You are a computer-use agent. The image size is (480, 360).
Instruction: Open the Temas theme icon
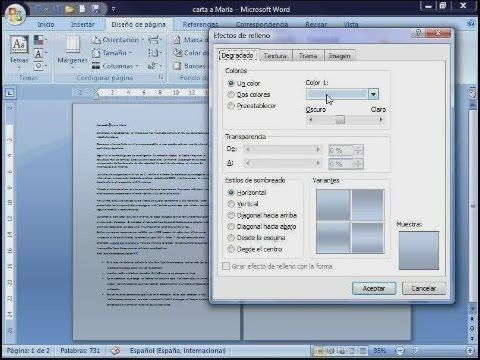tap(19, 45)
